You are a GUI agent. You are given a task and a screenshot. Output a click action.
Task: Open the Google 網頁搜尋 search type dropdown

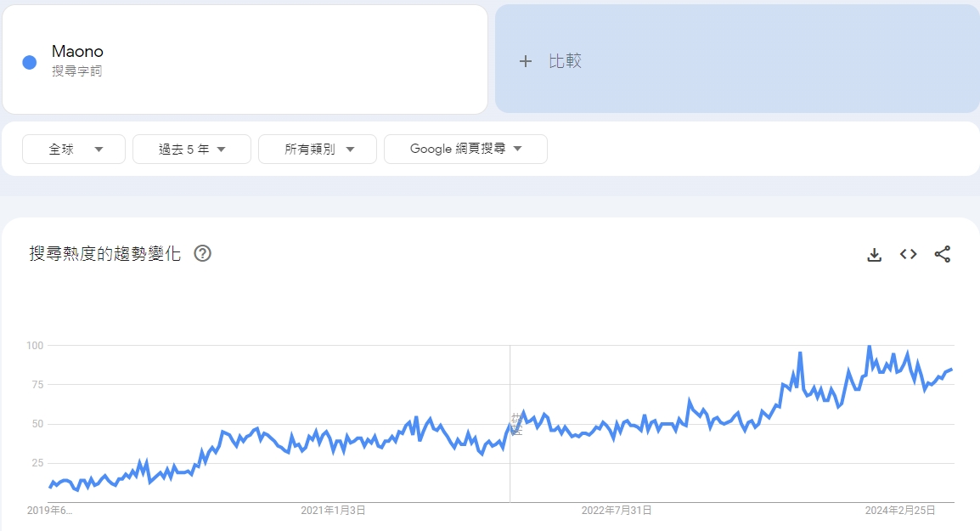tap(465, 149)
